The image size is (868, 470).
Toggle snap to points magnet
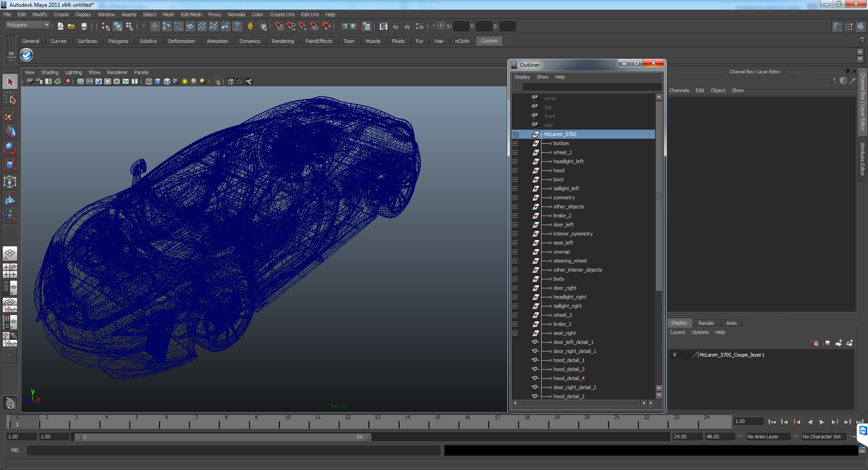(x=302, y=26)
